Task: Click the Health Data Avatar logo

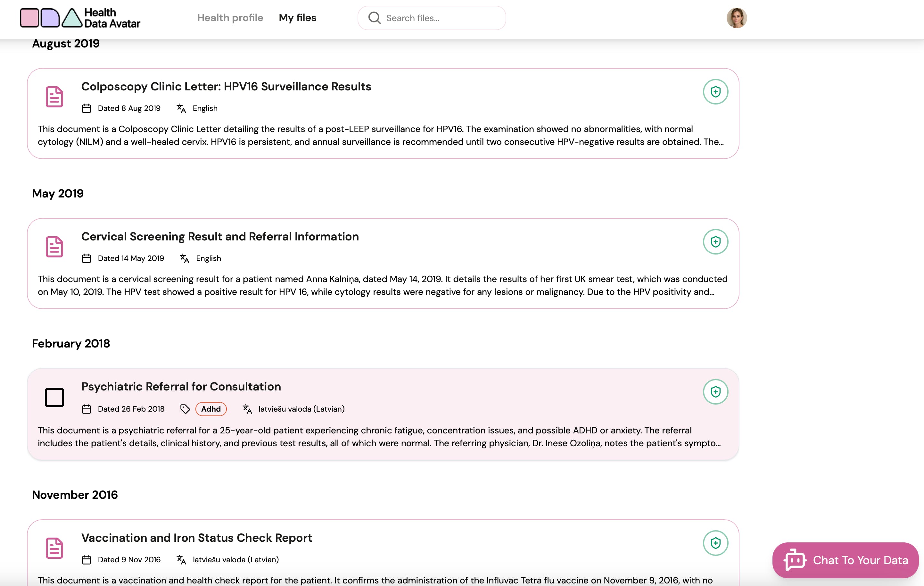Action: [x=80, y=18]
